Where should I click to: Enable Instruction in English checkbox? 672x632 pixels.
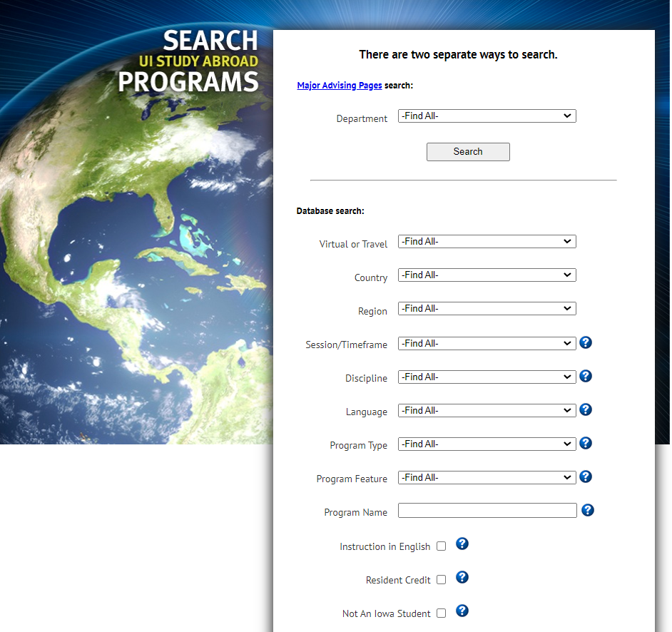point(441,546)
